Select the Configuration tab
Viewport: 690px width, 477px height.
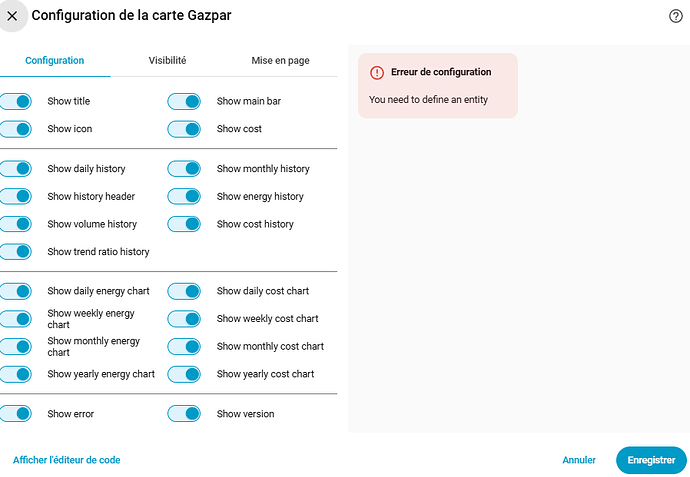point(55,60)
